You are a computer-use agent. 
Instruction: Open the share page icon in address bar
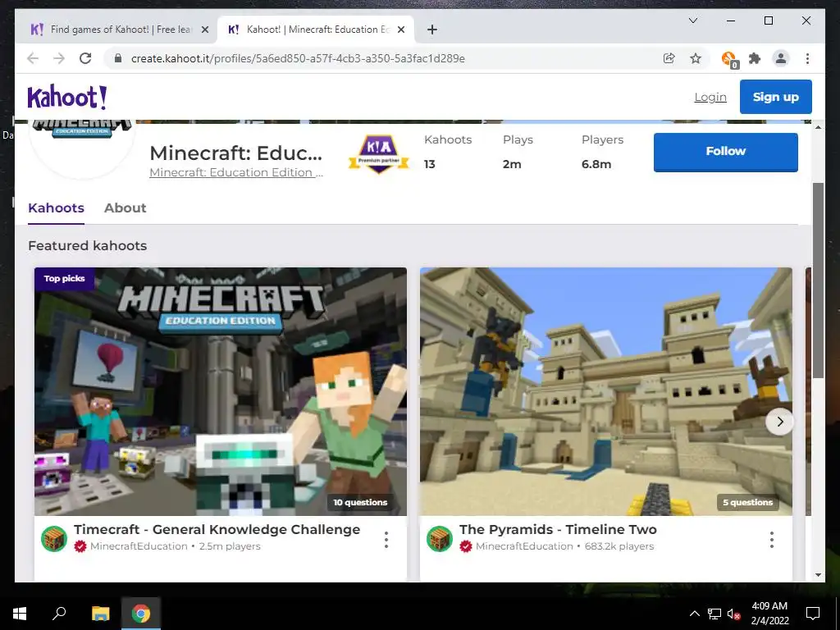click(669, 58)
